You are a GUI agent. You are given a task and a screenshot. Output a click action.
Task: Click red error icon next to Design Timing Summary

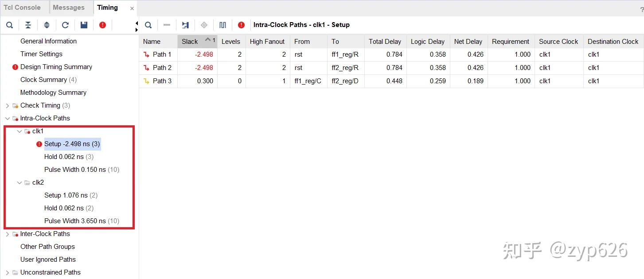coord(16,67)
